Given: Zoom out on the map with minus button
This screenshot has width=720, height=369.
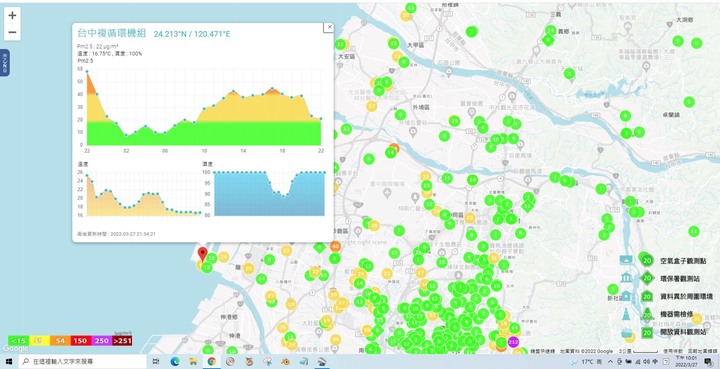Looking at the screenshot, I should tap(12, 32).
